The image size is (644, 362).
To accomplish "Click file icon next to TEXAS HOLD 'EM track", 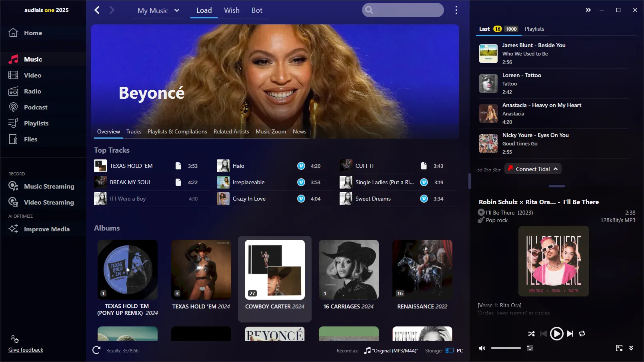I will (178, 166).
